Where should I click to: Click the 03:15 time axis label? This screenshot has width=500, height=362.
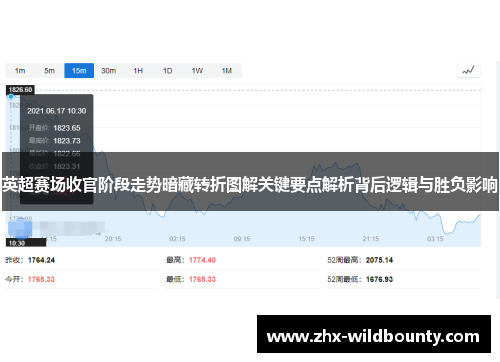tap(435, 239)
